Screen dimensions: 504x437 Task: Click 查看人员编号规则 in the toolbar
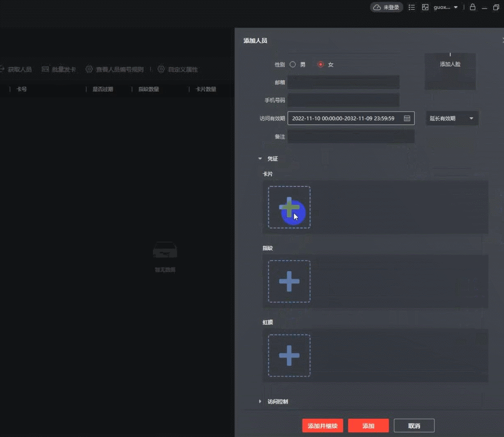(114, 69)
